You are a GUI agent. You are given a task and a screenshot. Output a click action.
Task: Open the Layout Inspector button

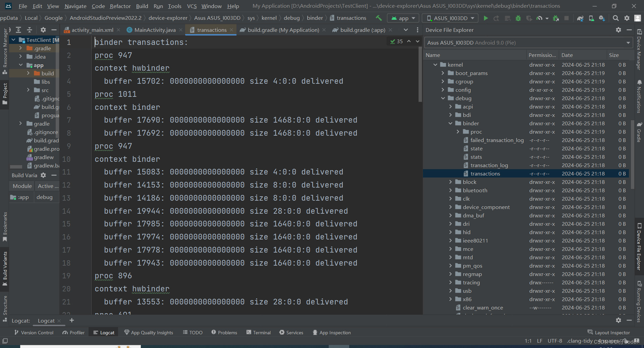(x=609, y=332)
